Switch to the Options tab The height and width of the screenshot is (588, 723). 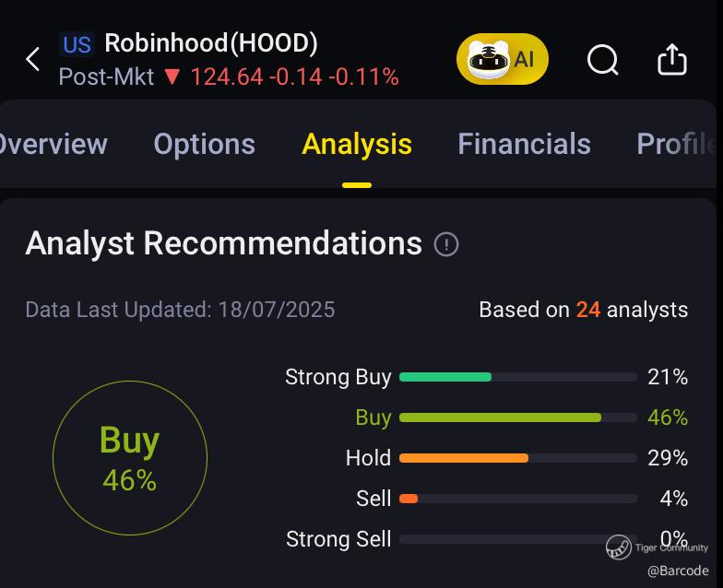204,144
